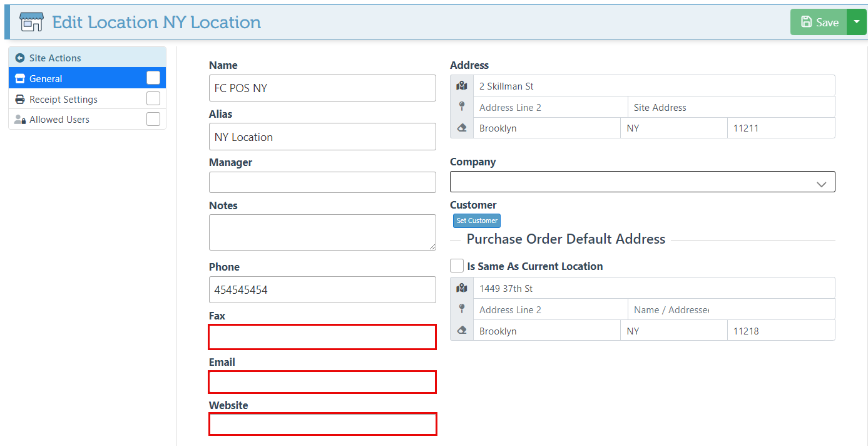The image size is (868, 446).
Task: Click the Save button
Action: (x=819, y=22)
